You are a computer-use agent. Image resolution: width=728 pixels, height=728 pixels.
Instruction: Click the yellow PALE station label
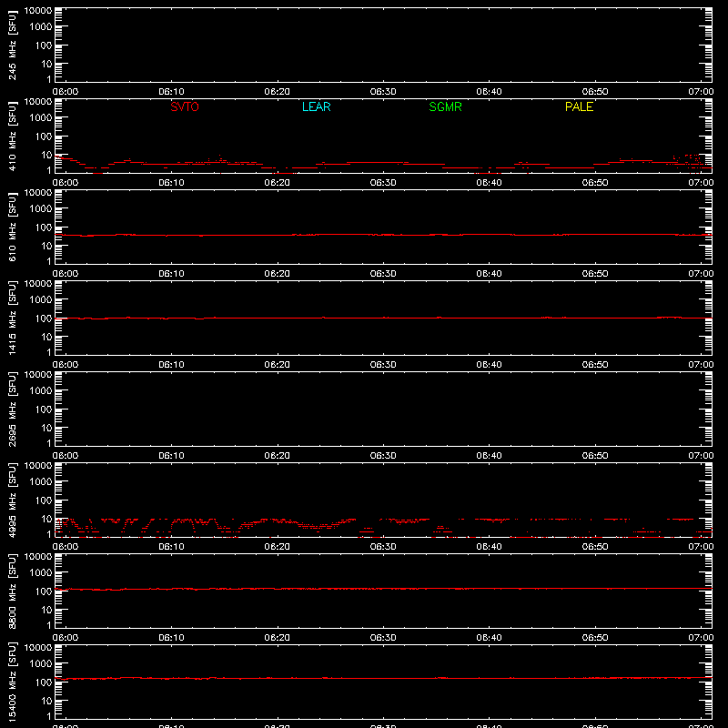579,106
